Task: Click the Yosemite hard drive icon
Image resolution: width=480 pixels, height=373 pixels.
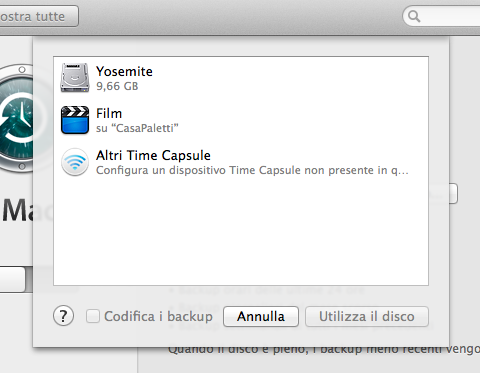Action: [75, 78]
